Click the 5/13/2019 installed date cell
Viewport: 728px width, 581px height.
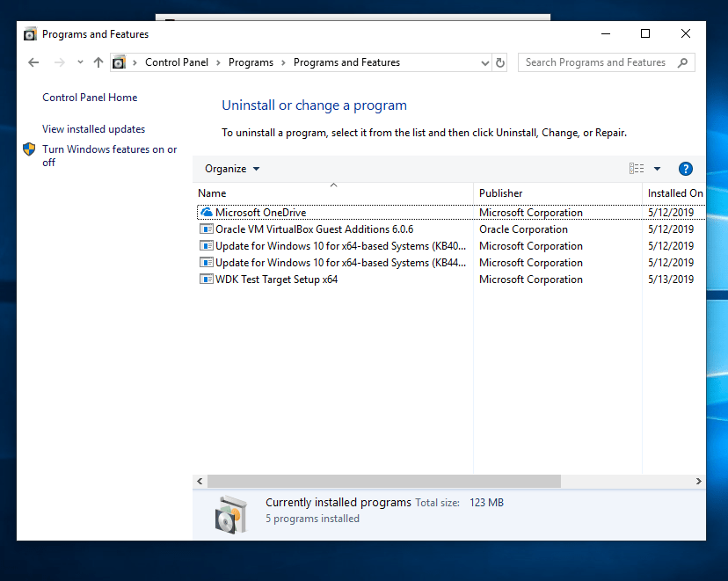[x=671, y=280]
